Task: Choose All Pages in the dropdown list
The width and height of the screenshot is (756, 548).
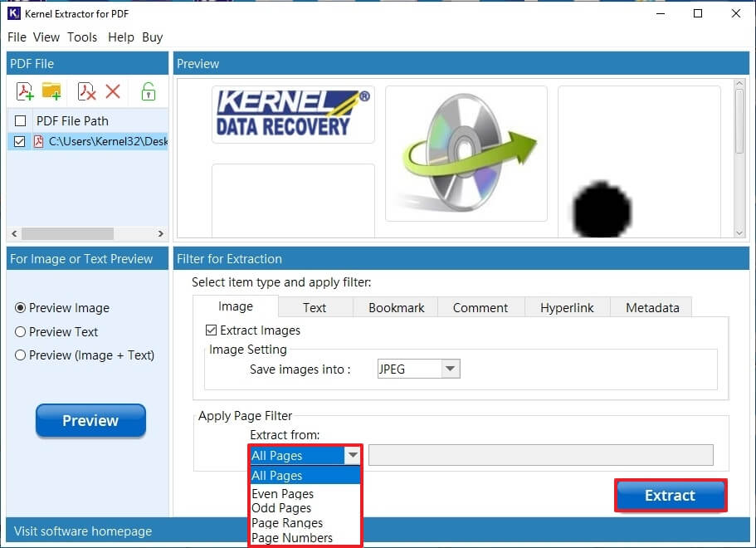Action: [305, 476]
